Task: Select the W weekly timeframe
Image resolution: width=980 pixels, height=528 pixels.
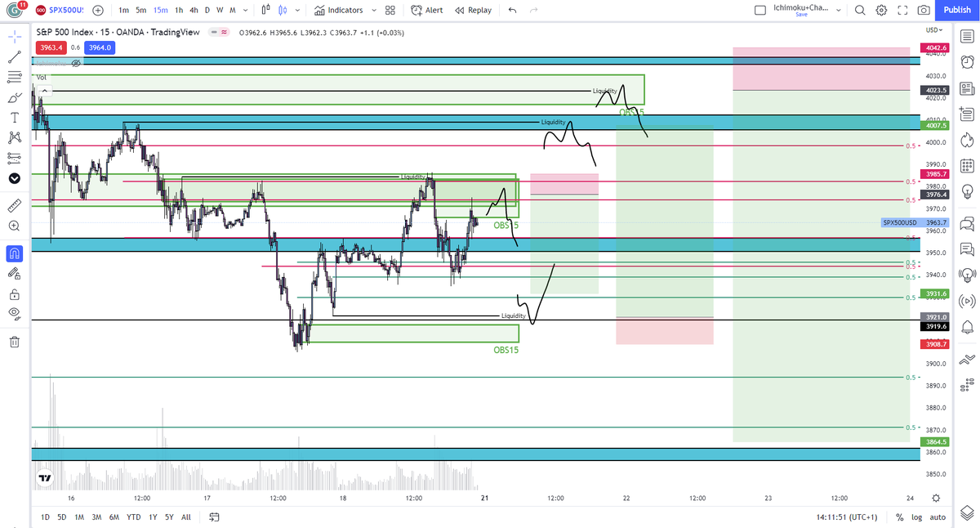Action: tap(220, 10)
